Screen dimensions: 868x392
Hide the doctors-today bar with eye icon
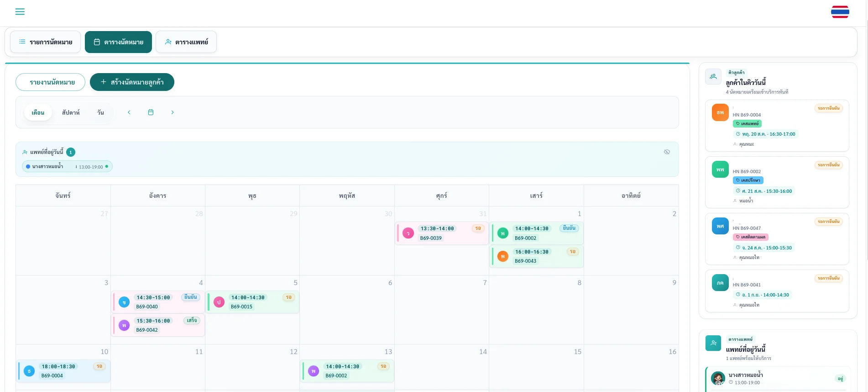pyautogui.click(x=667, y=152)
